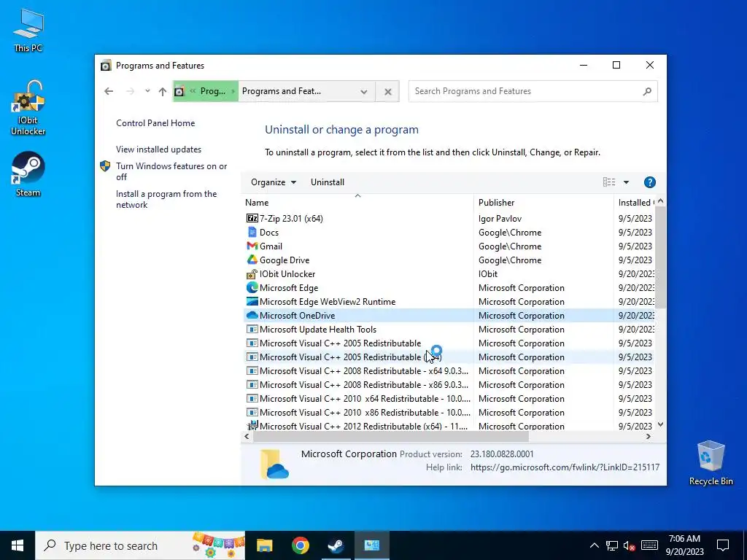Open touch keyboard tray icon
This screenshot has height=560, width=747.
pyautogui.click(x=649, y=545)
